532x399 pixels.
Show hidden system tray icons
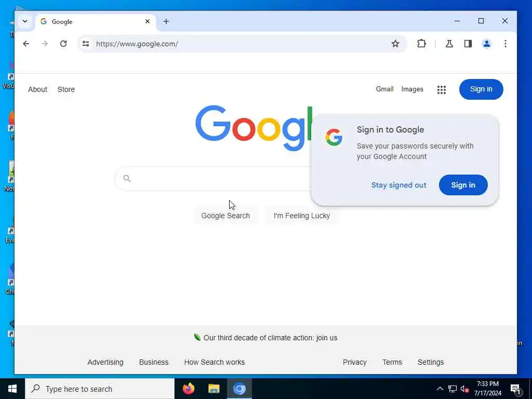click(440, 389)
